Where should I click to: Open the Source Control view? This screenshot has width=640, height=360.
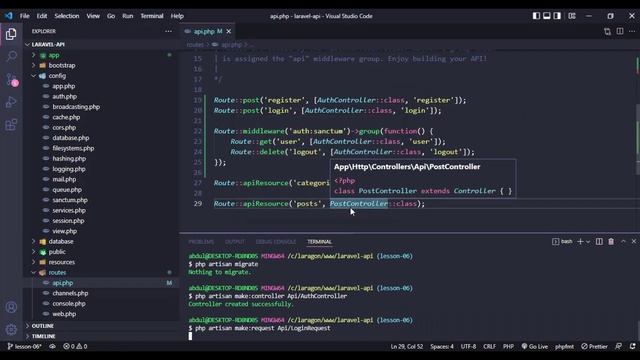click(11, 79)
